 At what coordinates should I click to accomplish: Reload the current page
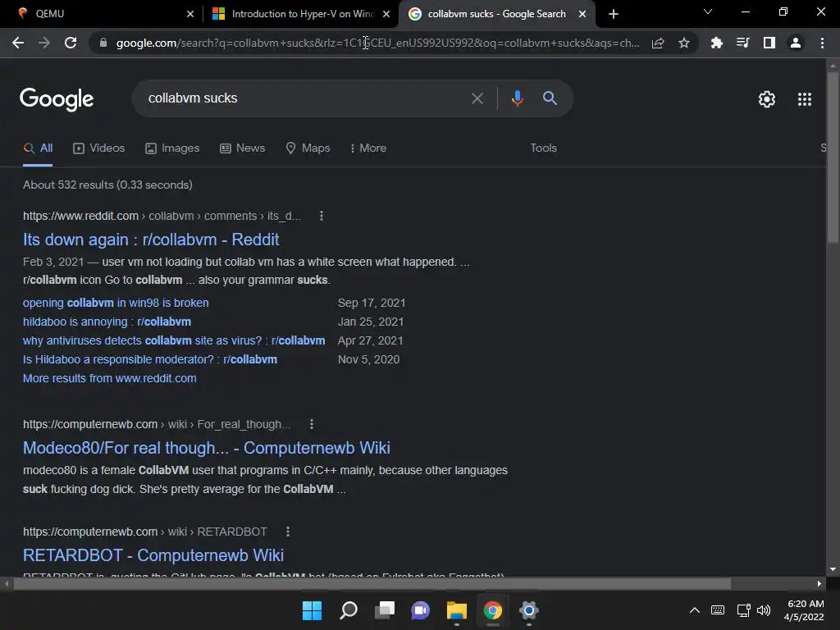[x=71, y=43]
